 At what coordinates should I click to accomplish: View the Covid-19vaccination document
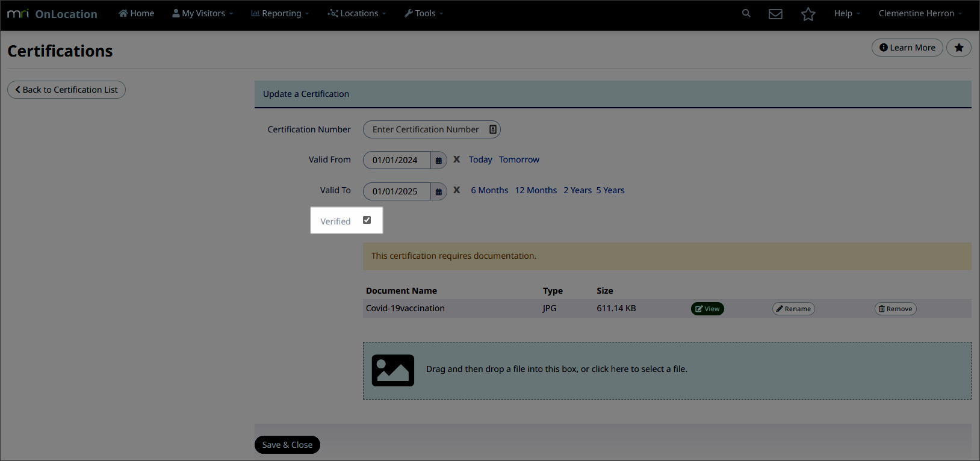click(707, 309)
